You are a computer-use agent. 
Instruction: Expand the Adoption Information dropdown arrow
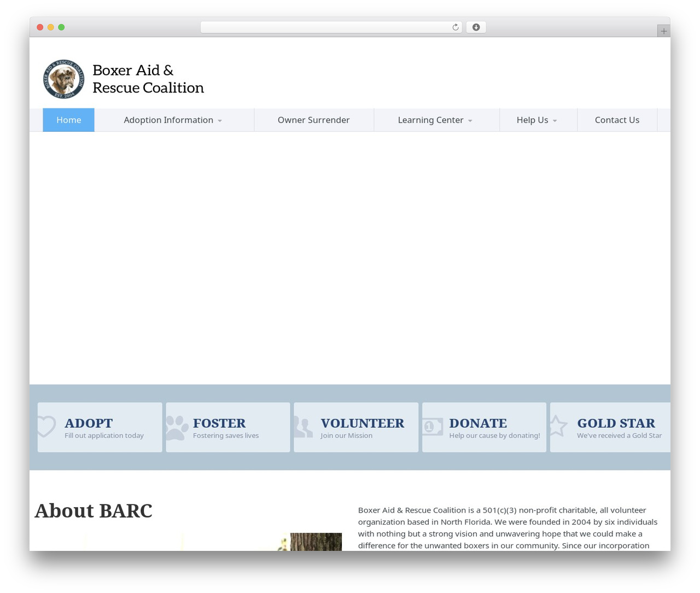click(x=220, y=121)
